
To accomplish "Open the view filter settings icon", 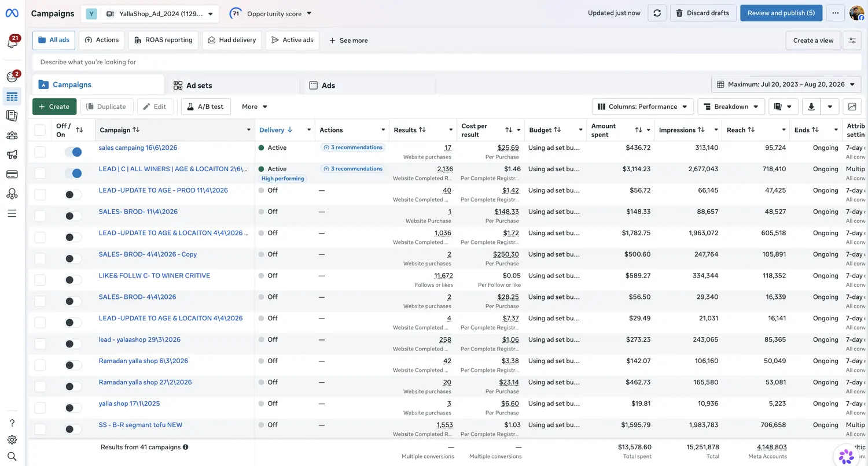I will pos(852,40).
